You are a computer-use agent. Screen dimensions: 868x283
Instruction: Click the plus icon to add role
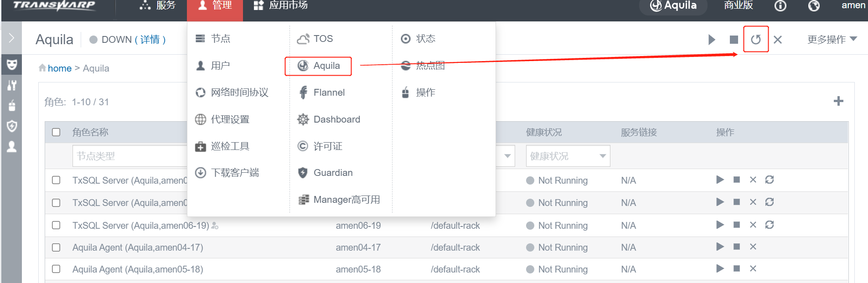pos(838,101)
